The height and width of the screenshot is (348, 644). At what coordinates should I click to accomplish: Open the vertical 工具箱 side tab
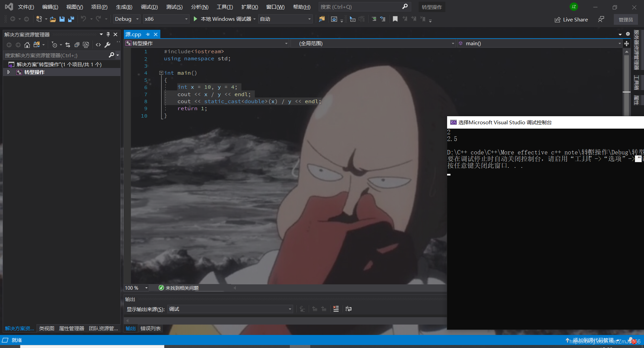(x=636, y=82)
